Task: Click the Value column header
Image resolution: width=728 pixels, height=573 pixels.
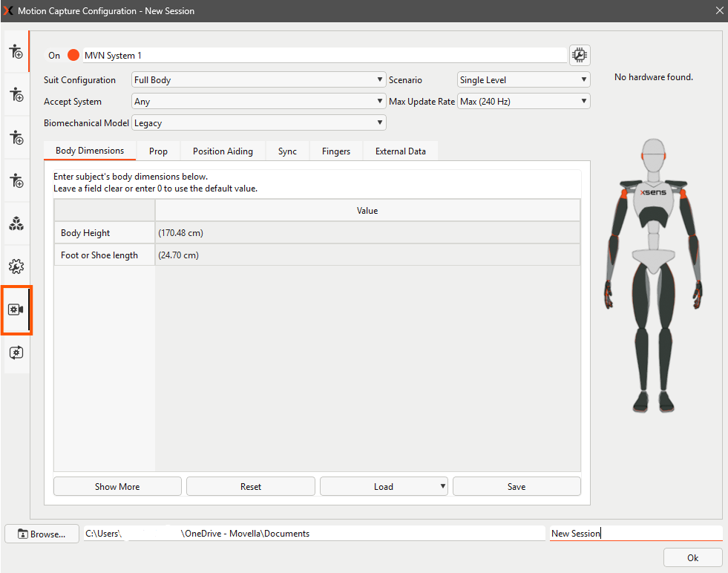Action: [367, 210]
